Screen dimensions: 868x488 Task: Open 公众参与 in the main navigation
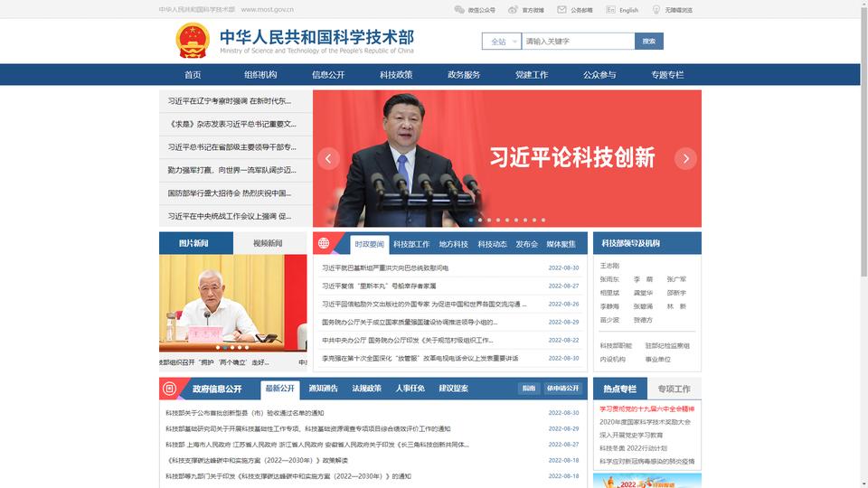(x=599, y=75)
